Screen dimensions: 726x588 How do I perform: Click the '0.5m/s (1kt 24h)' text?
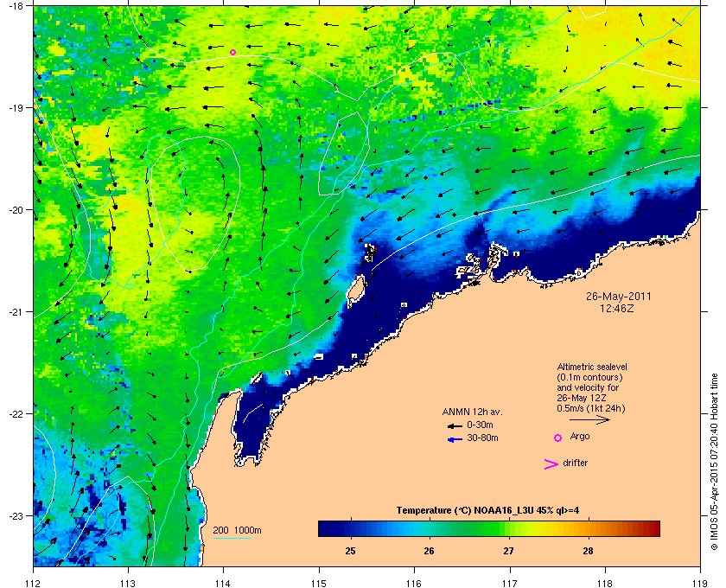591,409
